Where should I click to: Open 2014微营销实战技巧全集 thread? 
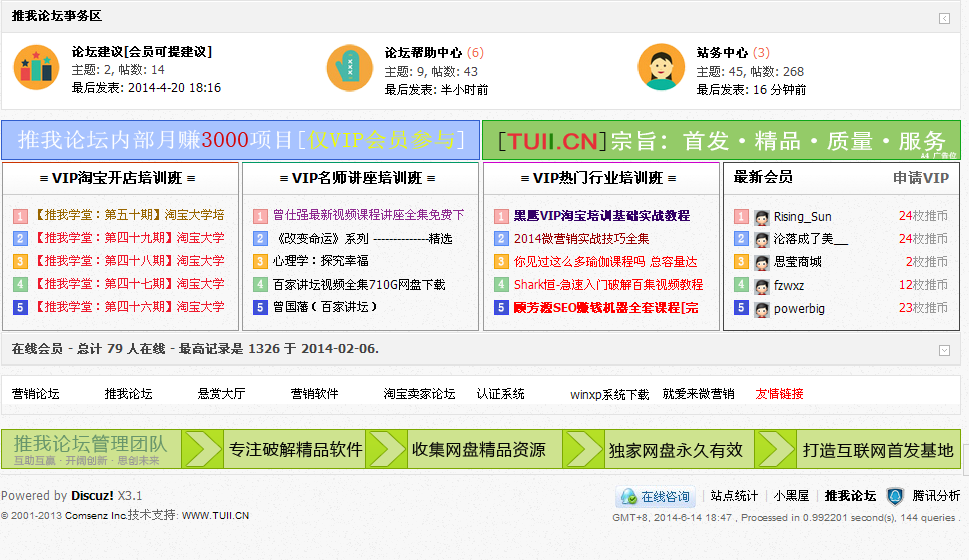point(582,239)
